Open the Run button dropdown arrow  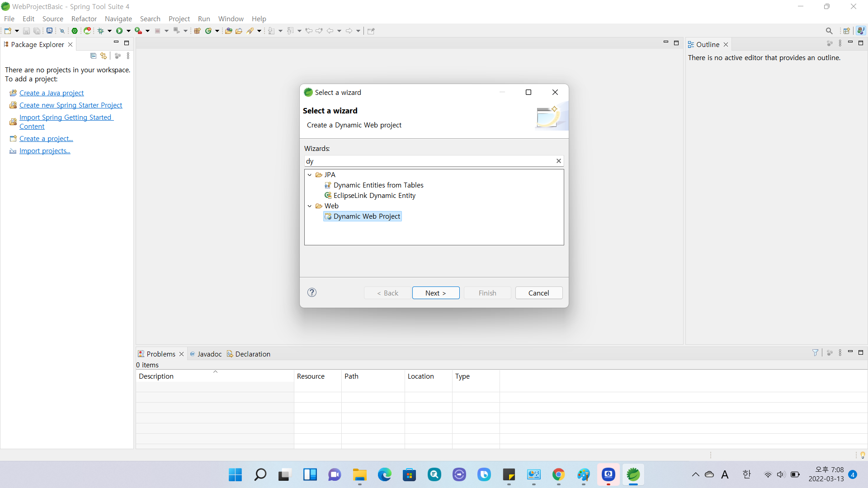pyautogui.click(x=128, y=31)
